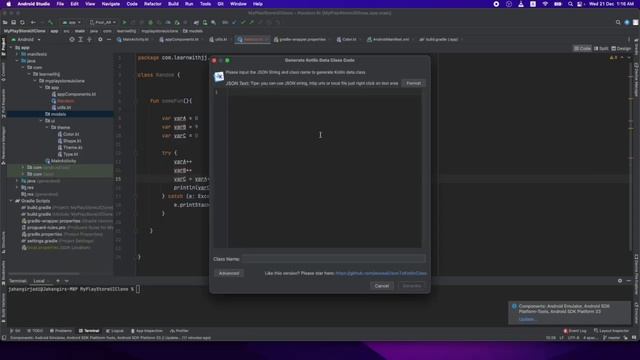This screenshot has width=640, height=360.
Task: Collapse the Gradle Scripts node
Action: [x=11, y=201]
